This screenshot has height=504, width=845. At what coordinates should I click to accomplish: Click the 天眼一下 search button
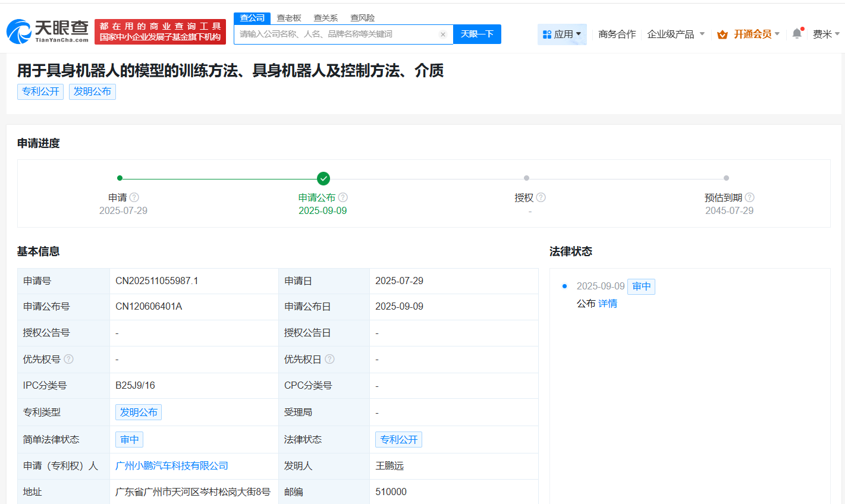click(477, 34)
